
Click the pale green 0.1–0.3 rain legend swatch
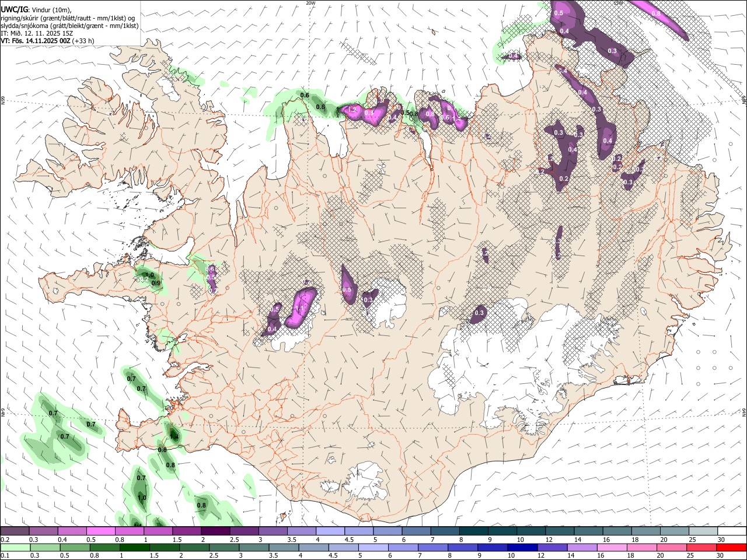click(15, 547)
